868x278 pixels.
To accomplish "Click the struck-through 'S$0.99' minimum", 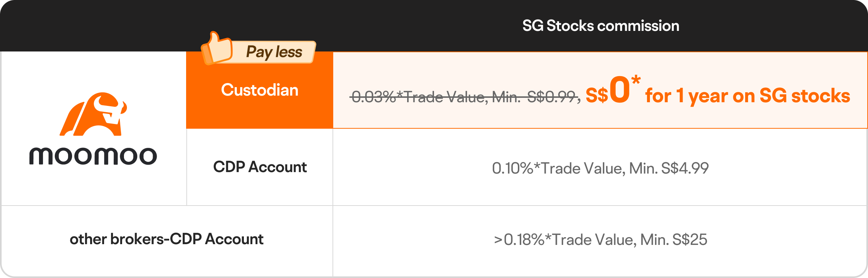I will pyautogui.click(x=552, y=97).
